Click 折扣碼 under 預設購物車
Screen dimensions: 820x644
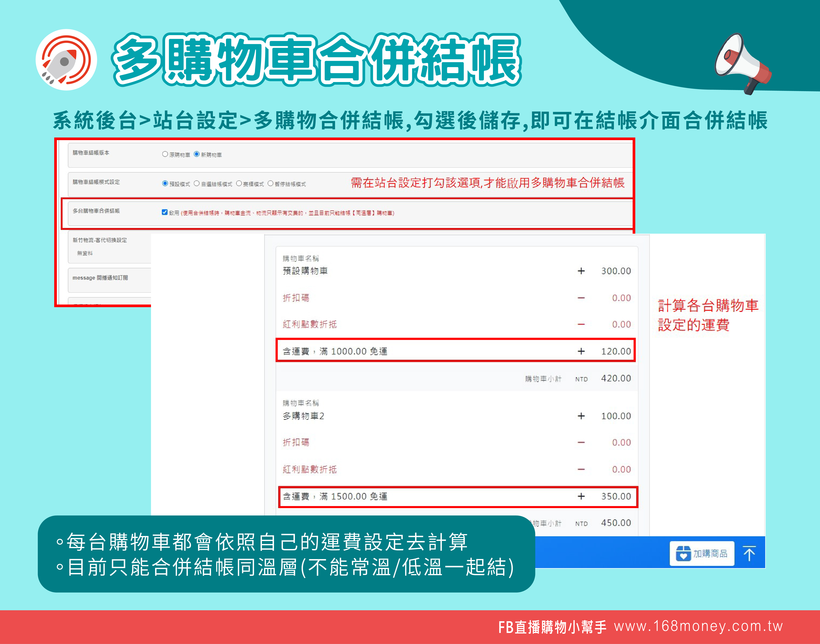tap(296, 298)
